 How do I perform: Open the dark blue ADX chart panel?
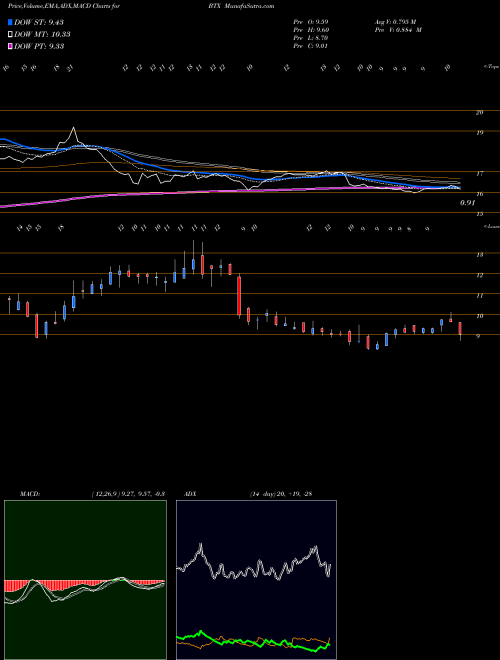[256, 580]
